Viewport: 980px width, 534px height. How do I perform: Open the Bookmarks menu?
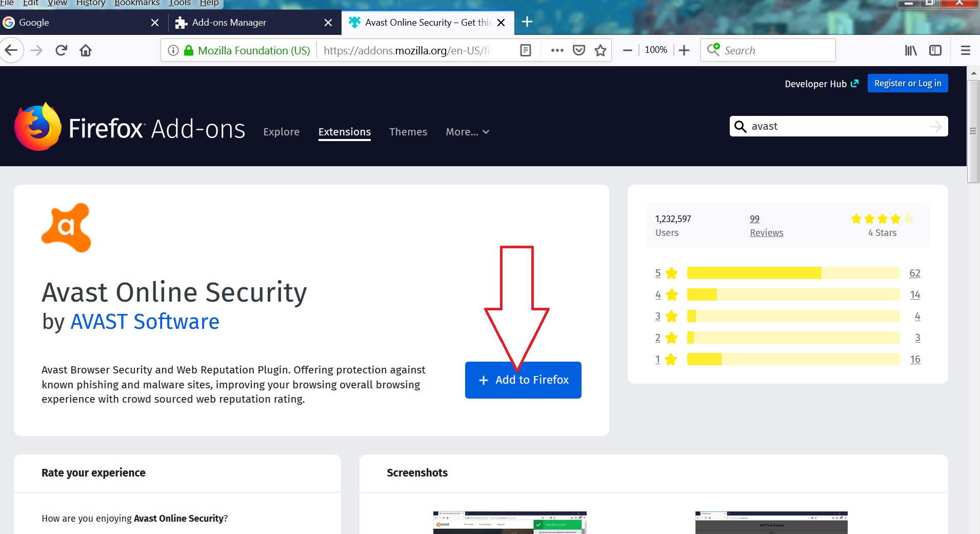[137, 3]
